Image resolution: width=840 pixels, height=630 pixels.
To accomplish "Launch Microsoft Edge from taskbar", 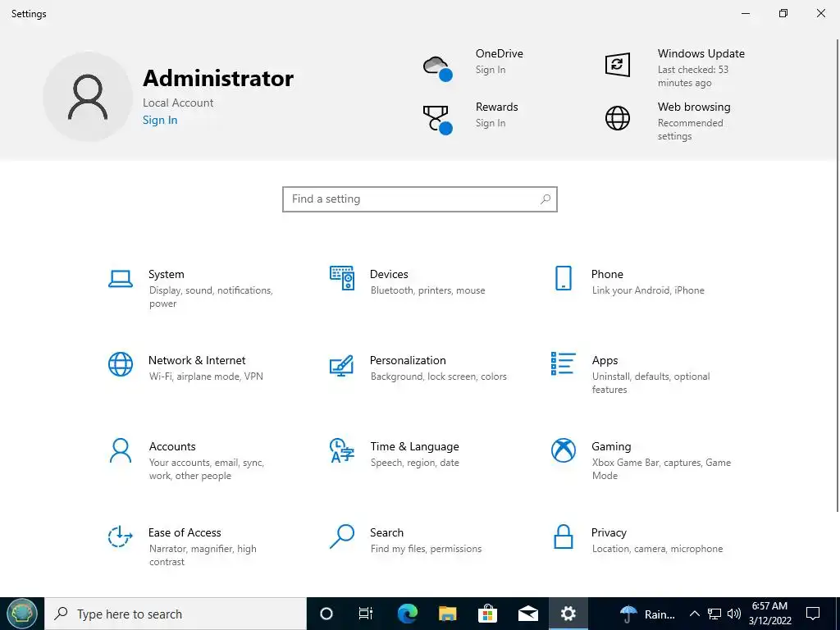I will [x=408, y=614].
